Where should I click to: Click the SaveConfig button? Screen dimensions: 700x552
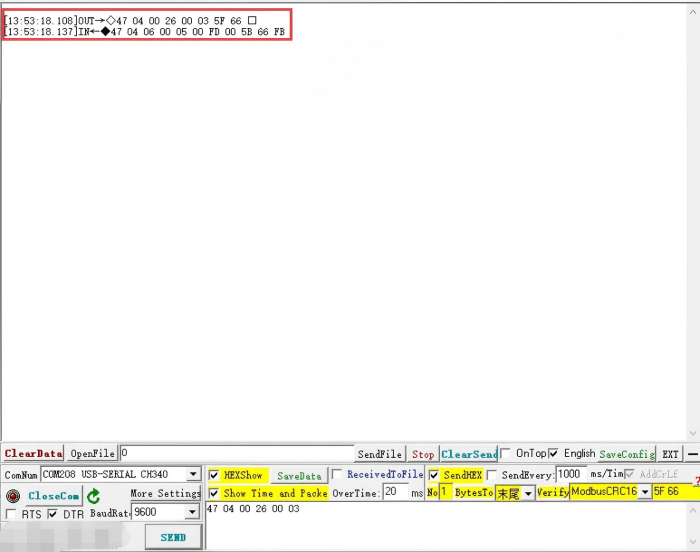(626, 454)
